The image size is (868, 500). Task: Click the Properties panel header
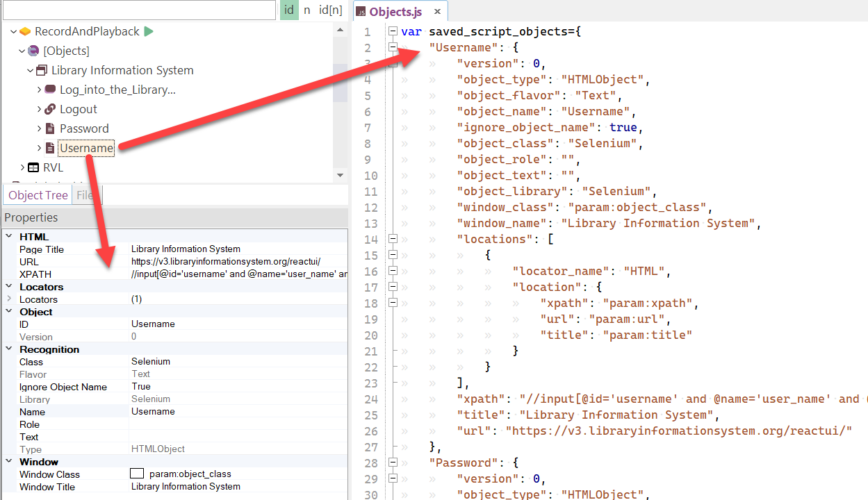tap(175, 217)
